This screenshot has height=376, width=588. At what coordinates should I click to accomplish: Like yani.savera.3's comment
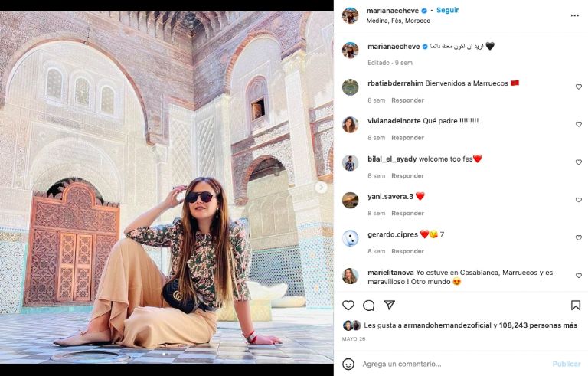tap(578, 200)
